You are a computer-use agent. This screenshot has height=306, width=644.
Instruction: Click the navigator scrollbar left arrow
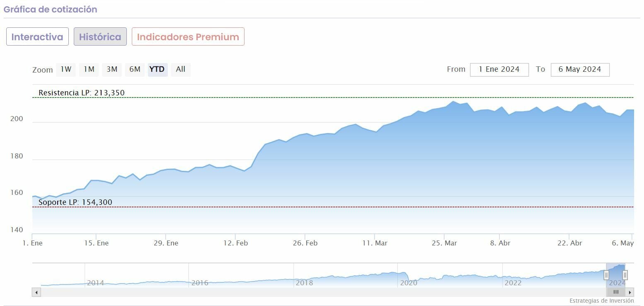36,292
